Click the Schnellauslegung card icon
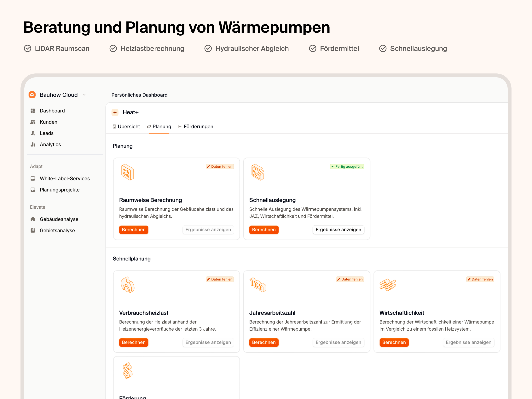532x399 pixels. [x=258, y=172]
